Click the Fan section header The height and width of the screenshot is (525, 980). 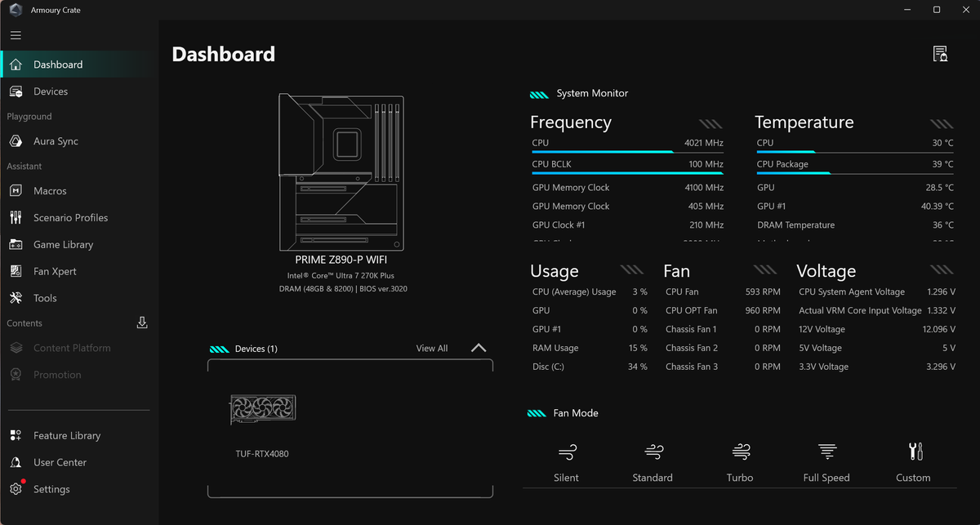[x=677, y=271]
